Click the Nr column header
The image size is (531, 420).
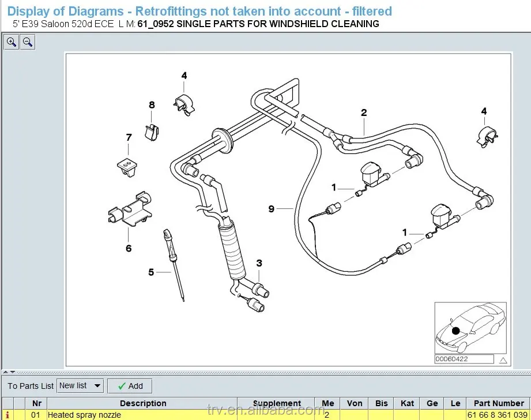click(36, 403)
